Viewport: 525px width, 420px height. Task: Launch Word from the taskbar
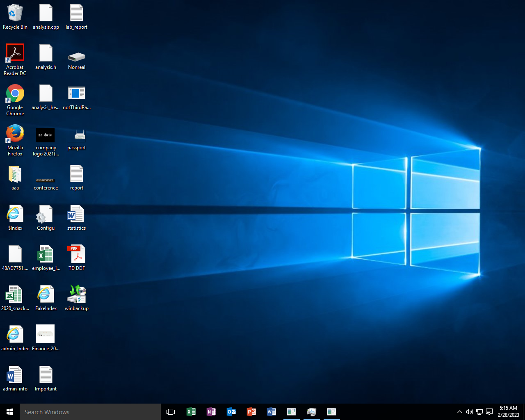[272, 412]
